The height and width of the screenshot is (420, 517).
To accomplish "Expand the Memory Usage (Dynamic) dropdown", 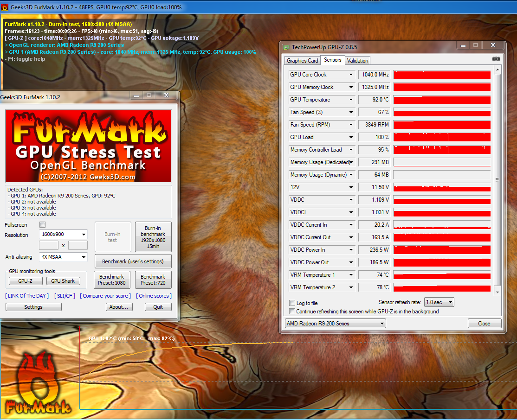I will pos(351,175).
